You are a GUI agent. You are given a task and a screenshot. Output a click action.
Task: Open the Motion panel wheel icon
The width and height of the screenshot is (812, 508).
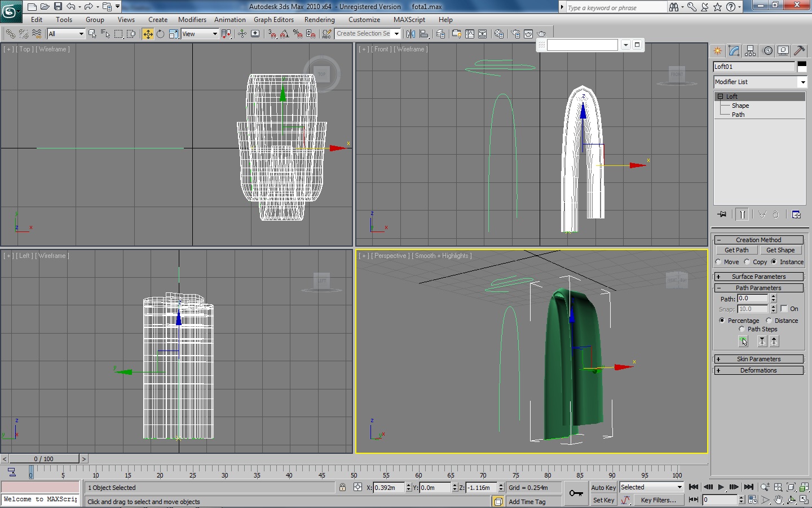tap(767, 51)
